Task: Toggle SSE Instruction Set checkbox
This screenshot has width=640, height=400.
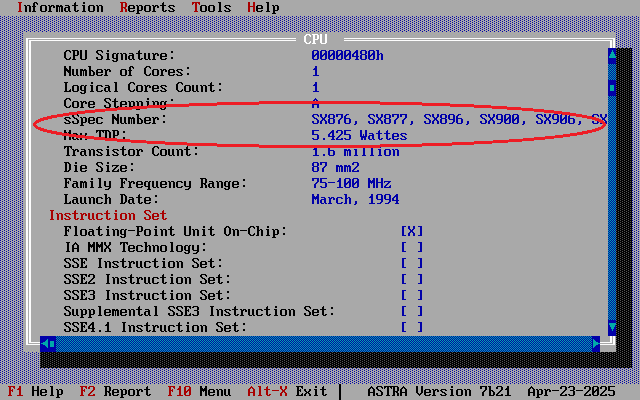Action: pyautogui.click(x=412, y=263)
